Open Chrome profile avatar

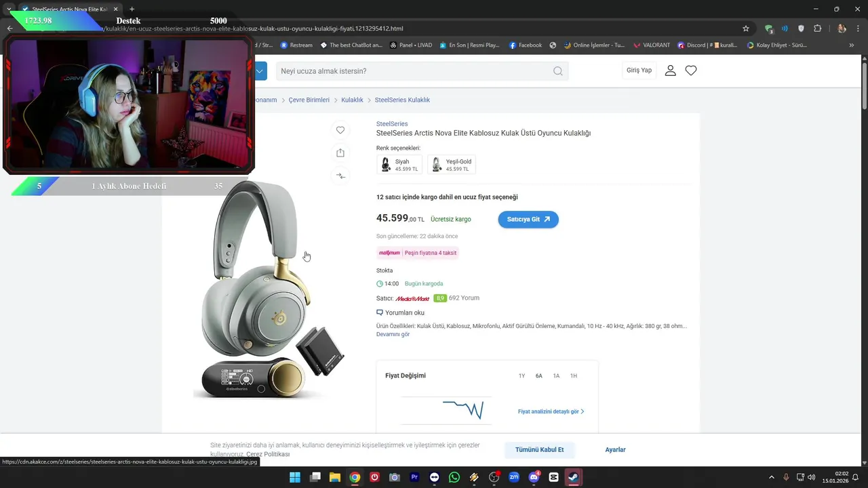[842, 28]
